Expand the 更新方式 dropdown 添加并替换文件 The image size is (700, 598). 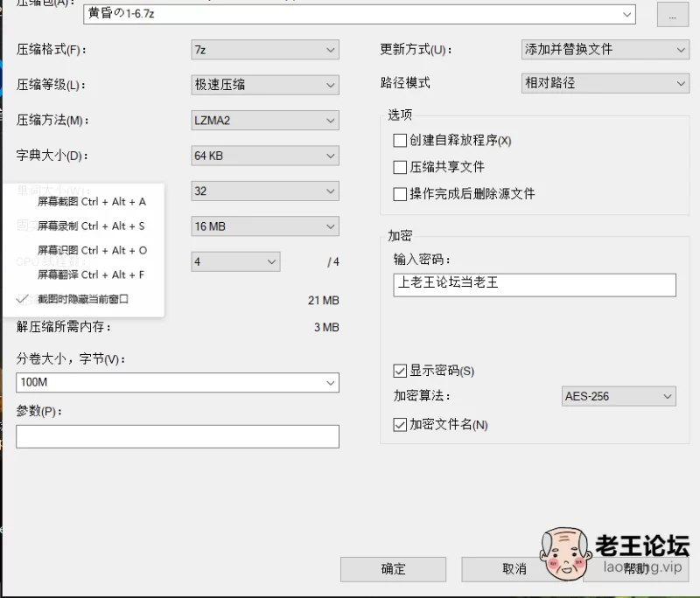pos(605,50)
